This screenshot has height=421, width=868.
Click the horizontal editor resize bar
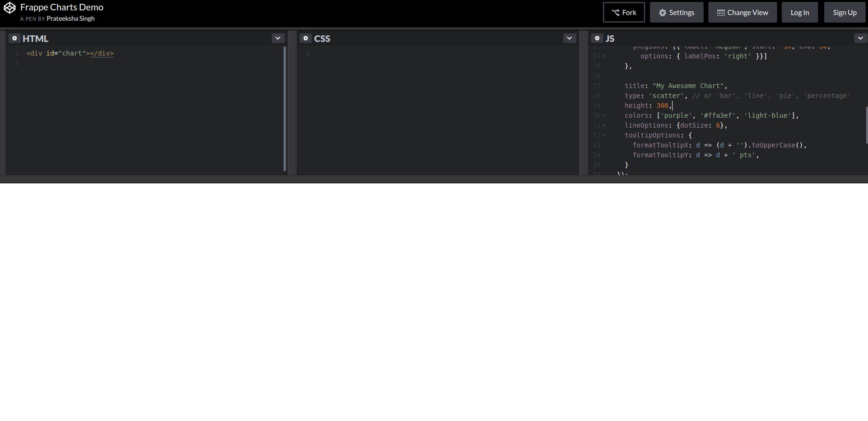click(x=434, y=179)
